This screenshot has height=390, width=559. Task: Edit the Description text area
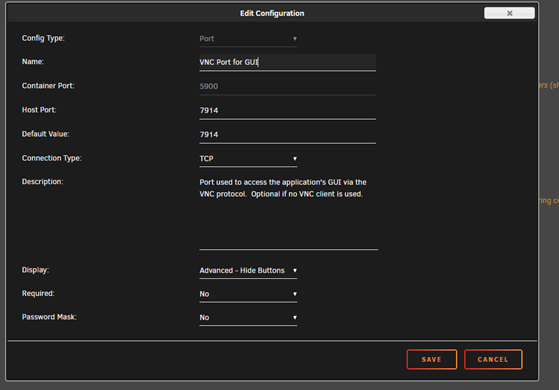pos(289,212)
